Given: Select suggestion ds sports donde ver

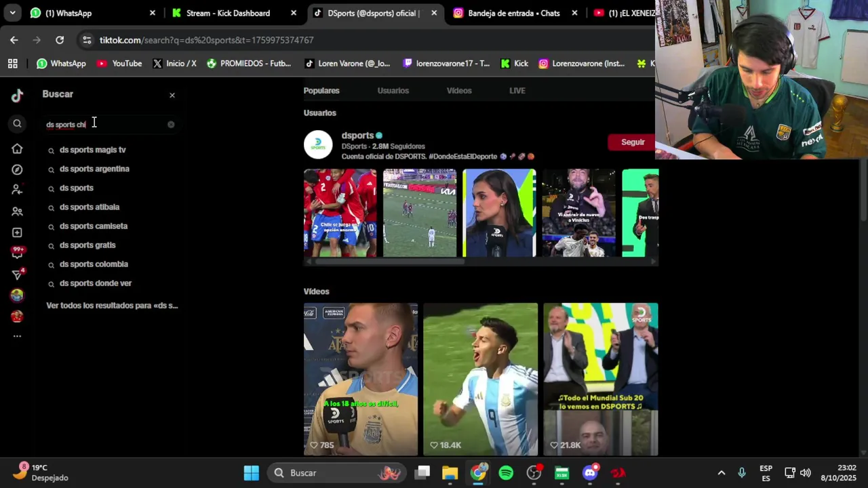Looking at the screenshot, I should pos(95,283).
